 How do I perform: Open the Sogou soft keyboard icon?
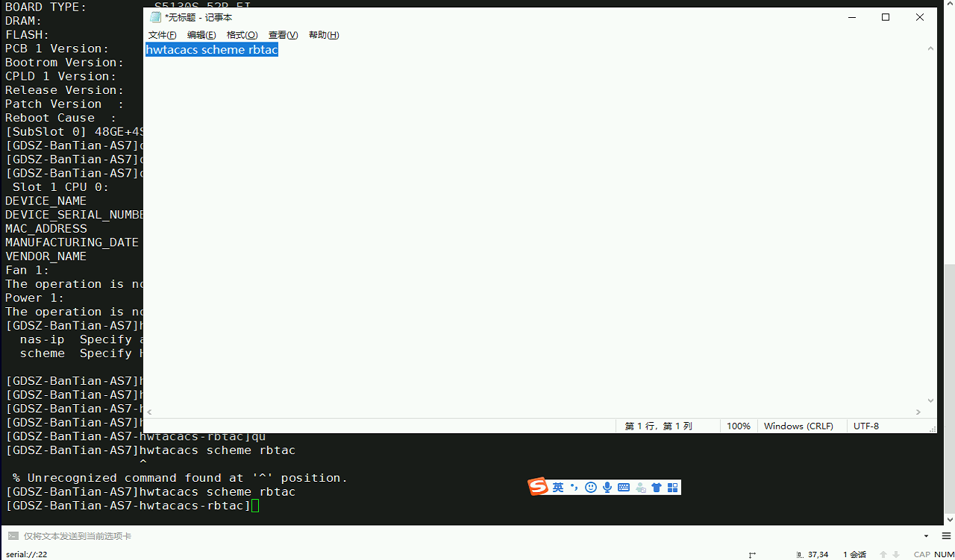[x=624, y=488]
